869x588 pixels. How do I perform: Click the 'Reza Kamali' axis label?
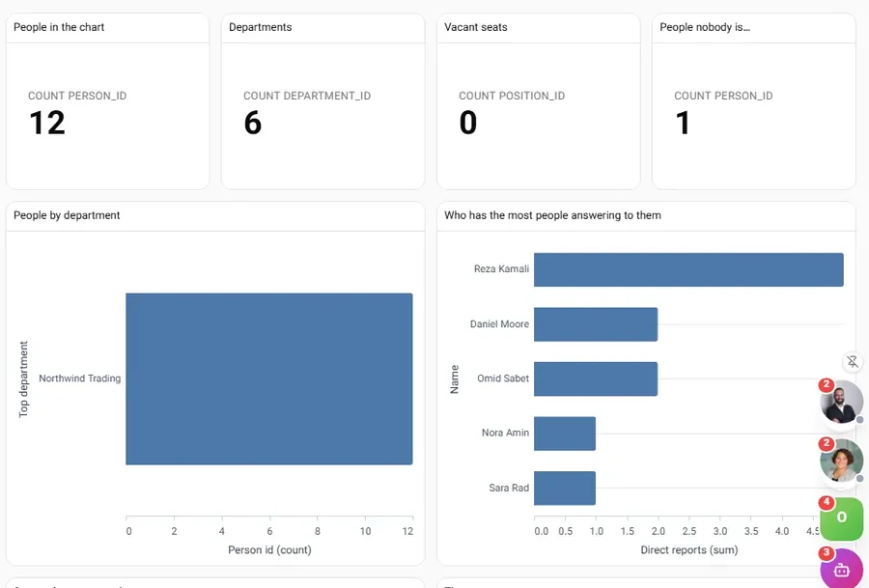501,268
